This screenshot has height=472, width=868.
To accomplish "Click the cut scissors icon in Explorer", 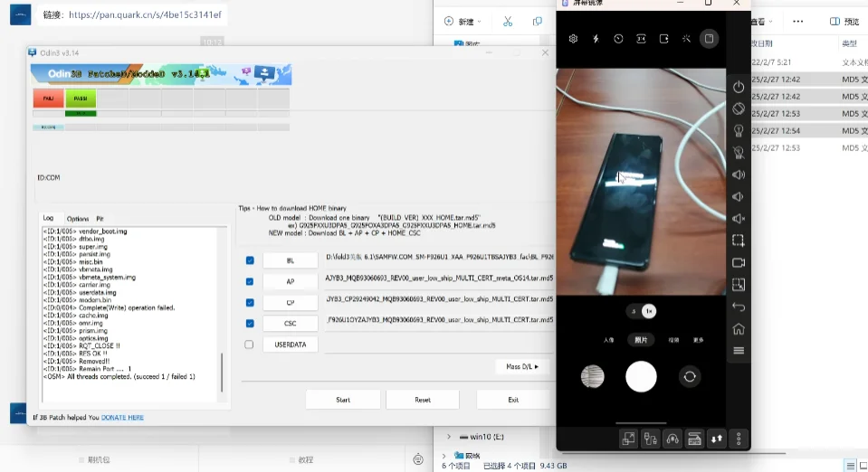I will coord(508,22).
